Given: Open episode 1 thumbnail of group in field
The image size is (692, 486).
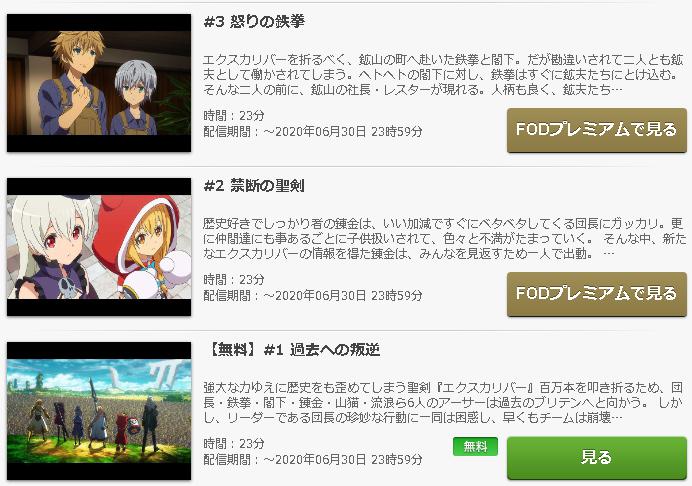Looking at the screenshot, I should coord(99,411).
